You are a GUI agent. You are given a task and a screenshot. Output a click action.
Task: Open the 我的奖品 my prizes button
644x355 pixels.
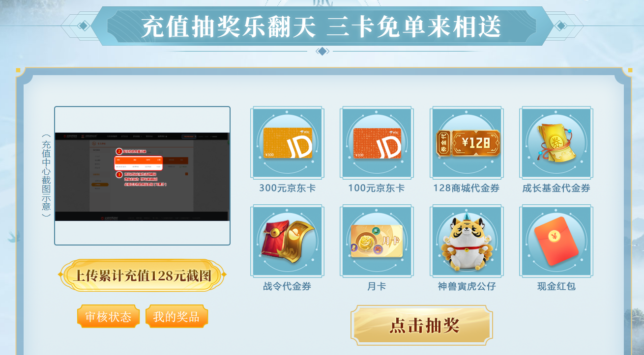pos(176,317)
